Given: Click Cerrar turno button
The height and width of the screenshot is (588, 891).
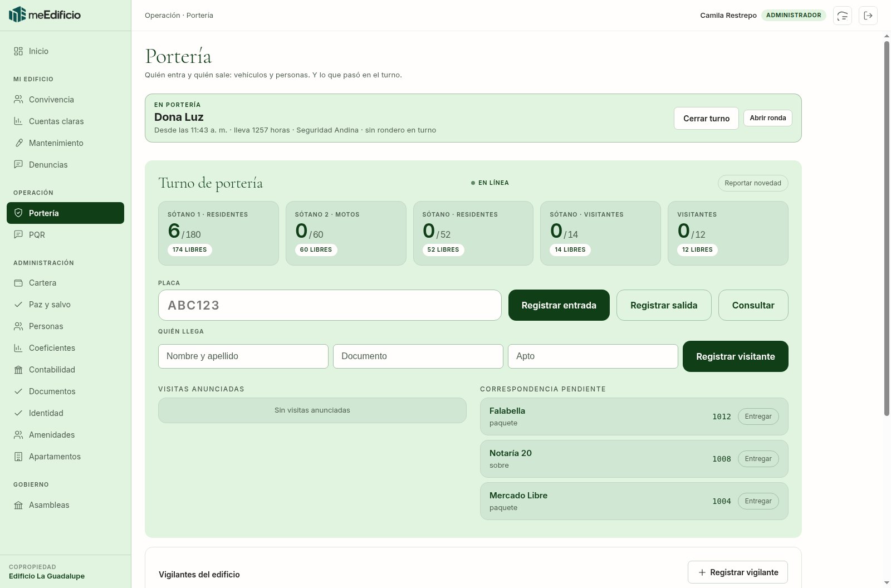Looking at the screenshot, I should click(706, 119).
